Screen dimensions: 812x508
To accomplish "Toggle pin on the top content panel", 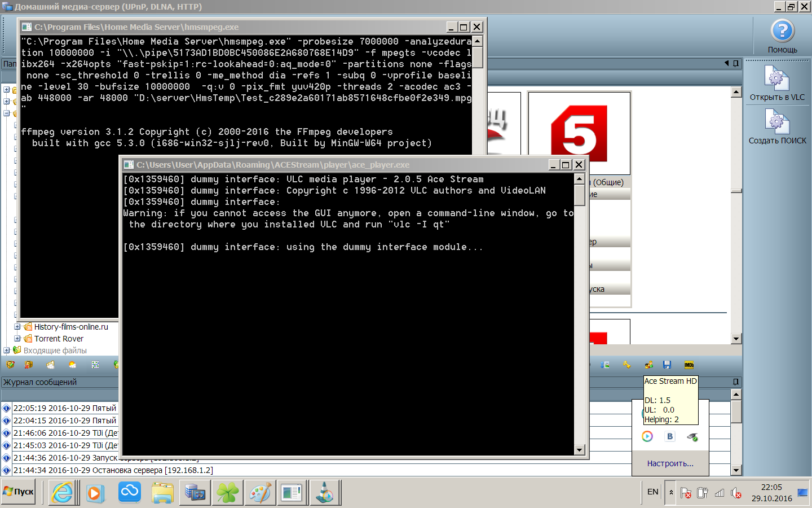I will coord(735,63).
